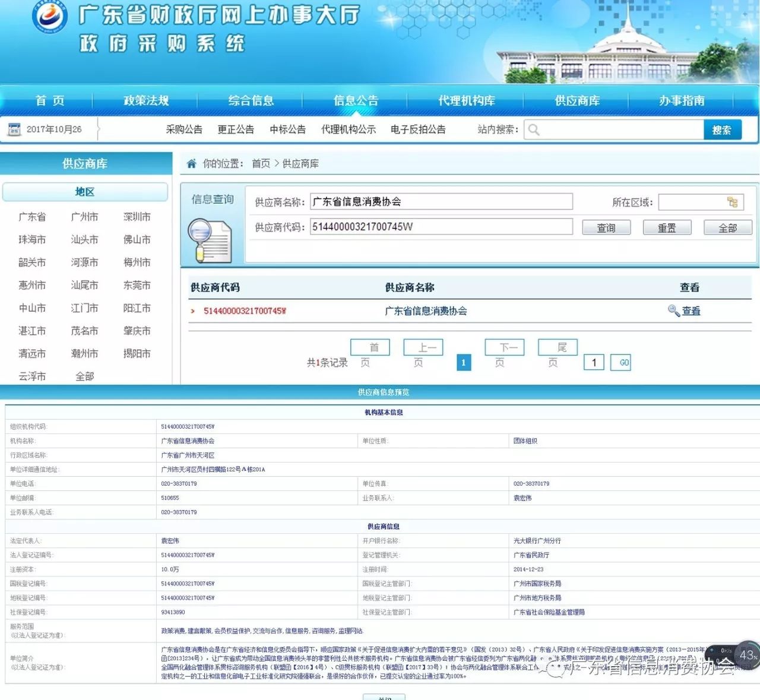
Task: Open the 代理机构库 navigation tab
Action: click(467, 100)
